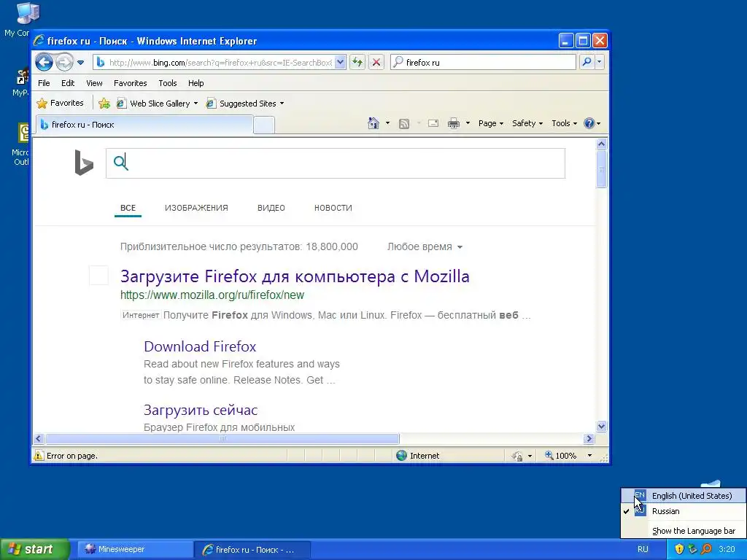747x560 pixels.
Task: Click the Bing logo on page
Action: coord(84,163)
